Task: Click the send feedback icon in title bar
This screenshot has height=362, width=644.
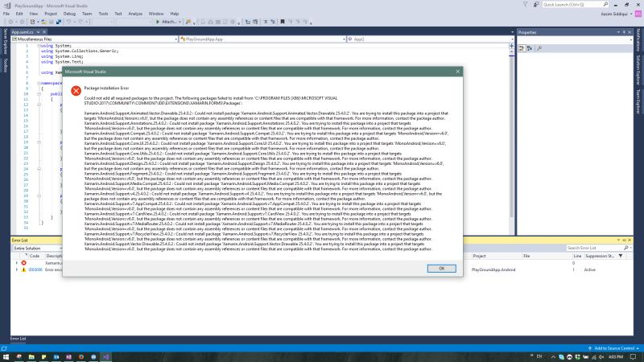Action: (x=536, y=5)
